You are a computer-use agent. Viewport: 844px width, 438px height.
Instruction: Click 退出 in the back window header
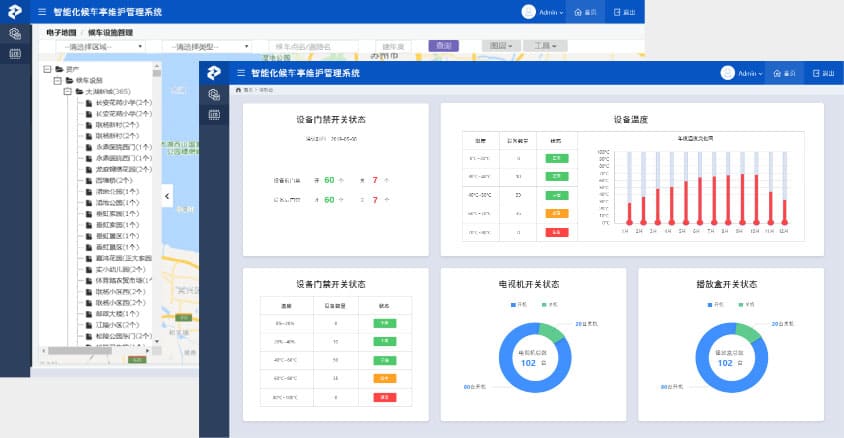[625, 12]
